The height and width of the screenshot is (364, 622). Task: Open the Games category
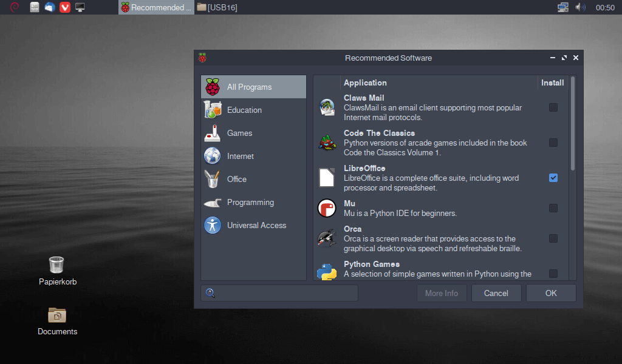click(253, 133)
